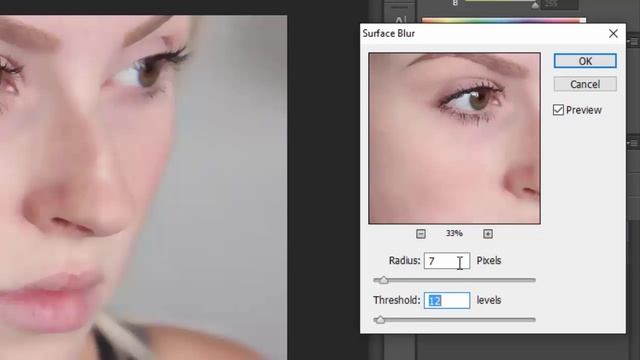Toggle the Preview checkbox
640x360 pixels.
558,110
